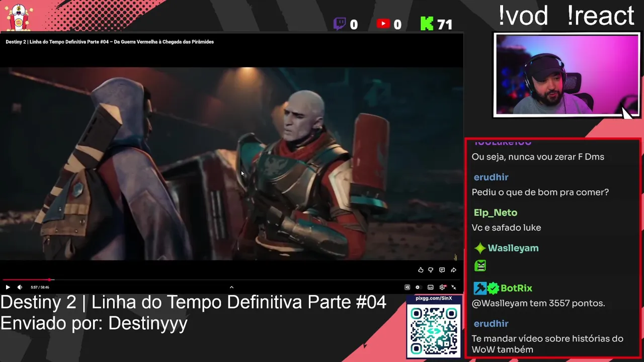Open the player settings gear

coord(442,287)
